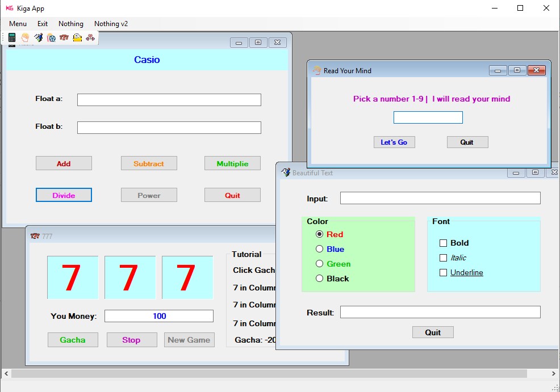The height and width of the screenshot is (392, 560).
Task: Select the Blue color radio button
Action: [319, 249]
